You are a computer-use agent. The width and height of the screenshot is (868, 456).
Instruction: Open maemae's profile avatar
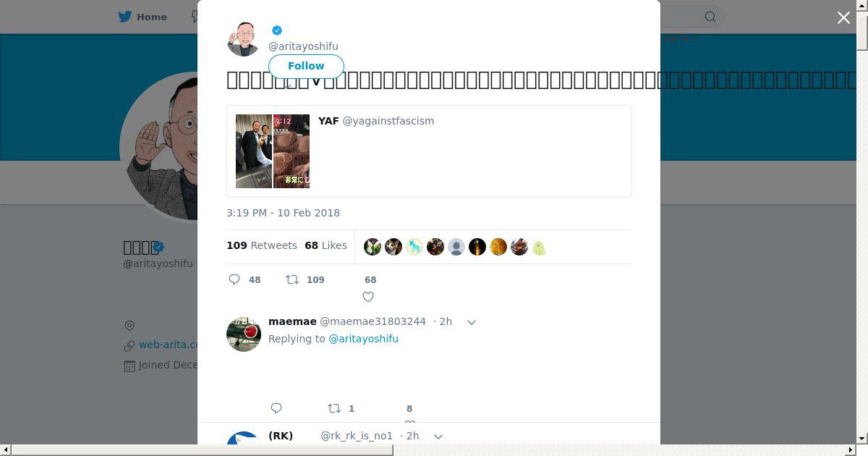tap(244, 334)
